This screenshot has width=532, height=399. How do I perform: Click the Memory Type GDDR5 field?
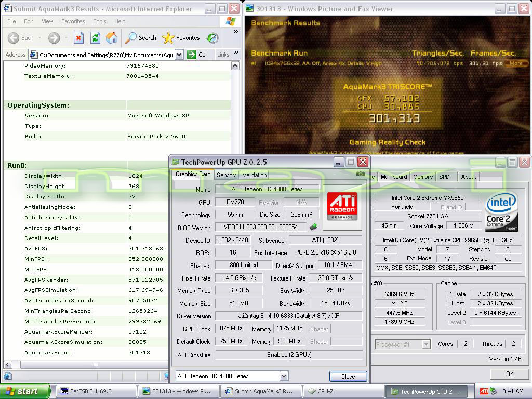[x=239, y=290]
